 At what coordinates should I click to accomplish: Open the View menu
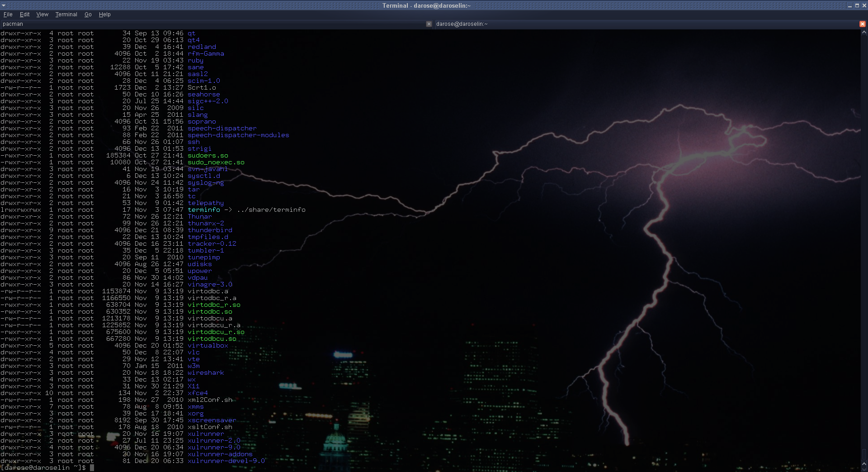(42, 14)
